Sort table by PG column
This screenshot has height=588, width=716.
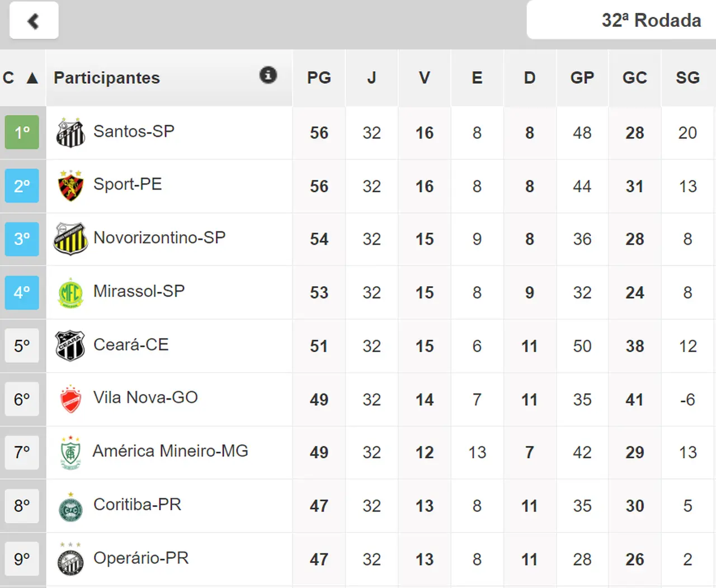pyautogui.click(x=319, y=78)
